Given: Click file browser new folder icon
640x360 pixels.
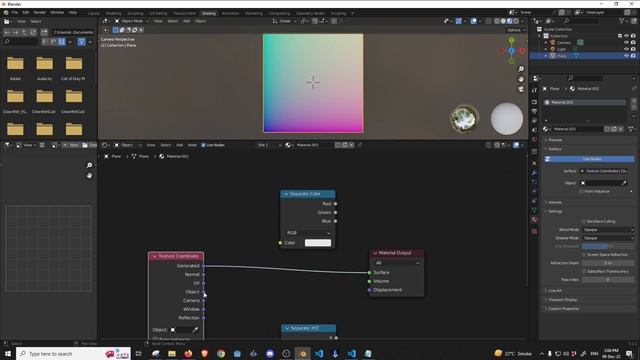Looking at the screenshot, I should point(44,32).
